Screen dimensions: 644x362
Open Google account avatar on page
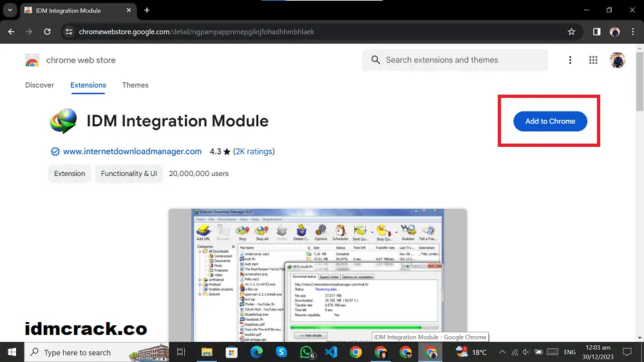pos(618,60)
